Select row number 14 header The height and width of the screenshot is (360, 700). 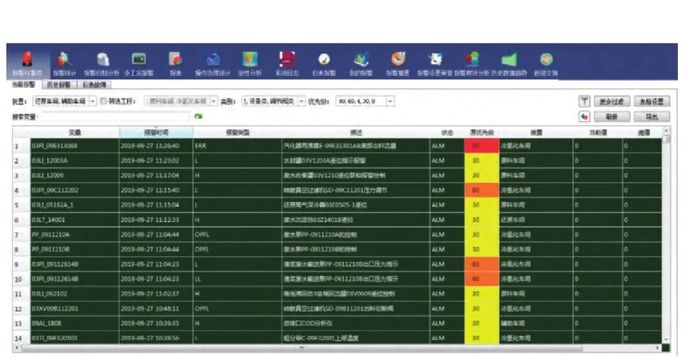coord(21,338)
